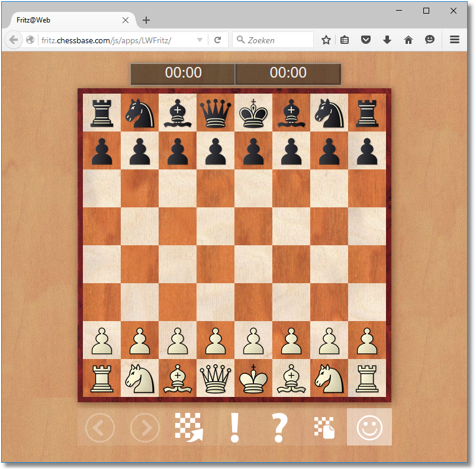Flip the board with the checkered-arrow icon
The height and width of the screenshot is (471, 476).
tap(189, 427)
